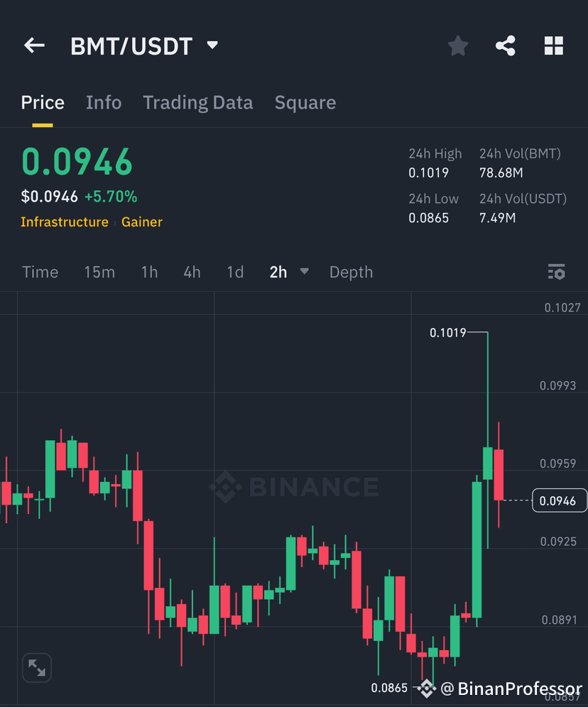Viewport: 588px width, 707px height.
Task: Tap the back arrow to exit chart
Action: point(33,45)
